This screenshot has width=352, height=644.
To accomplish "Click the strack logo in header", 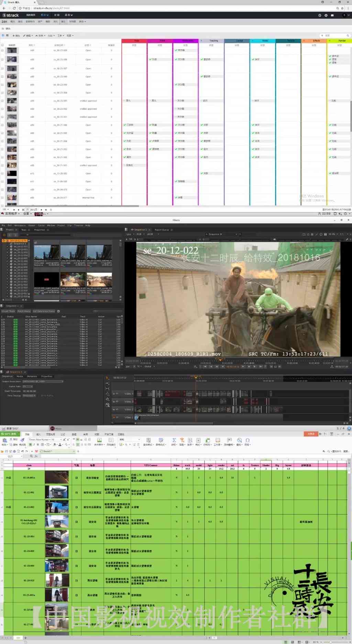I will (11, 15).
